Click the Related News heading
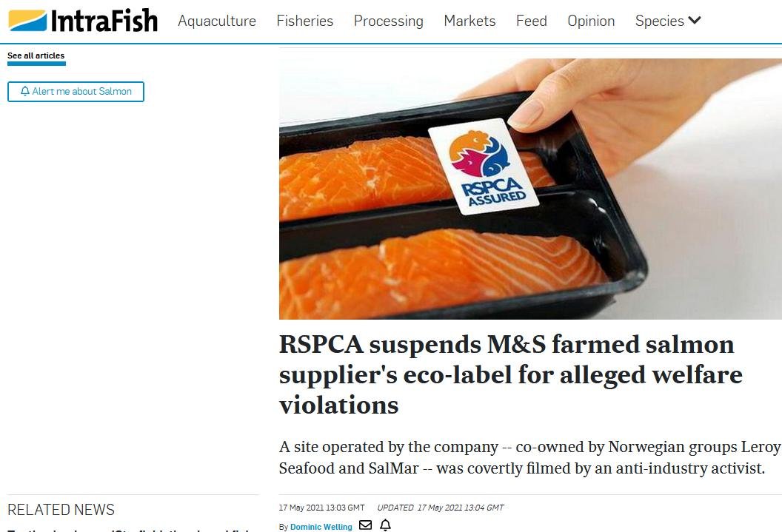 click(x=61, y=510)
